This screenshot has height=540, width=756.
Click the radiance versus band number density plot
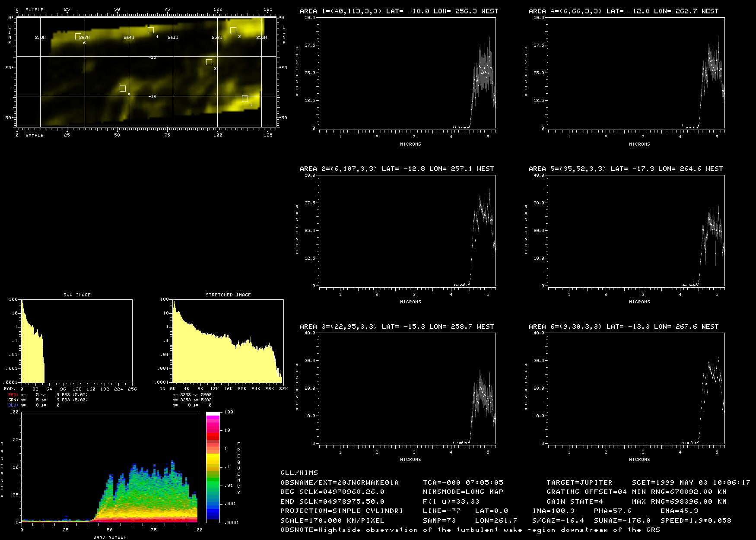click(109, 467)
